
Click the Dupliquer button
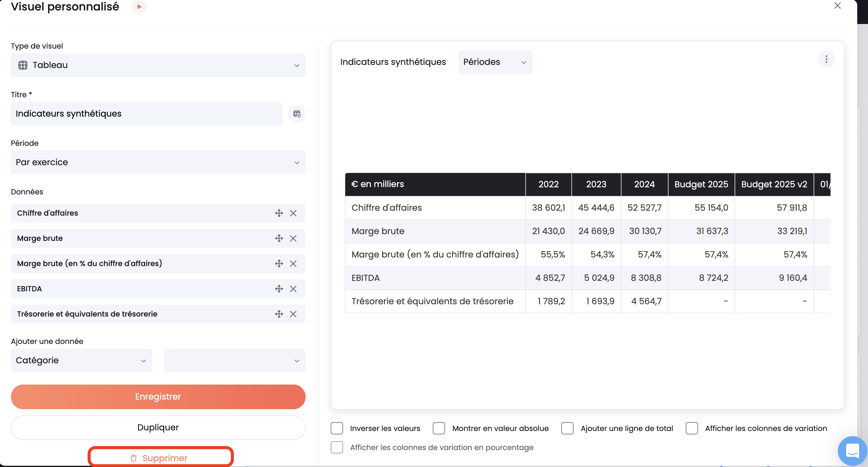point(158,428)
